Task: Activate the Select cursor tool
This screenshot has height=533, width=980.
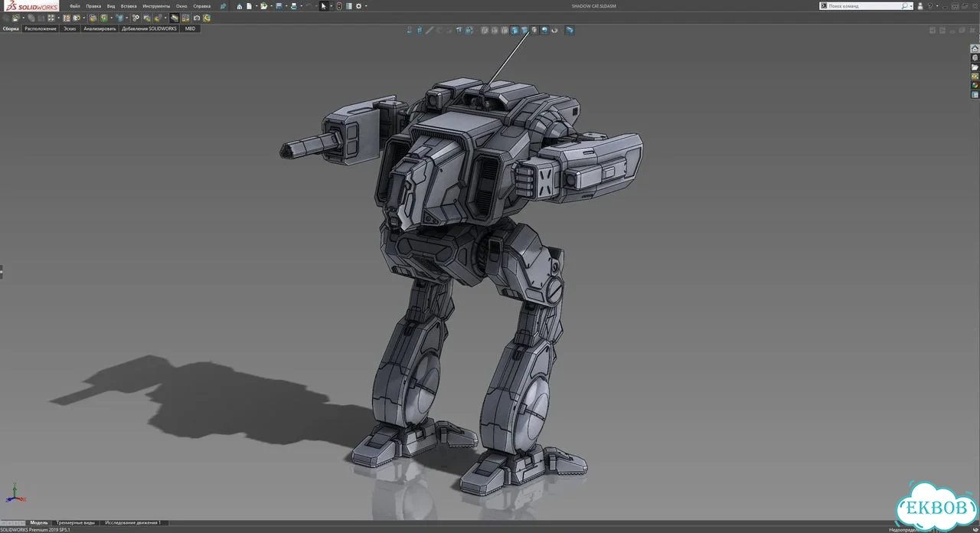Action: pyautogui.click(x=324, y=6)
